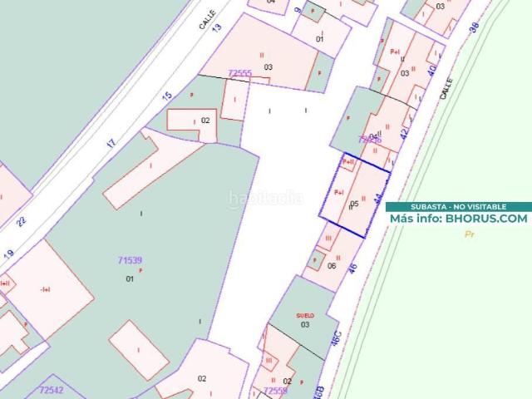Click street number 46 on the map

352,268
